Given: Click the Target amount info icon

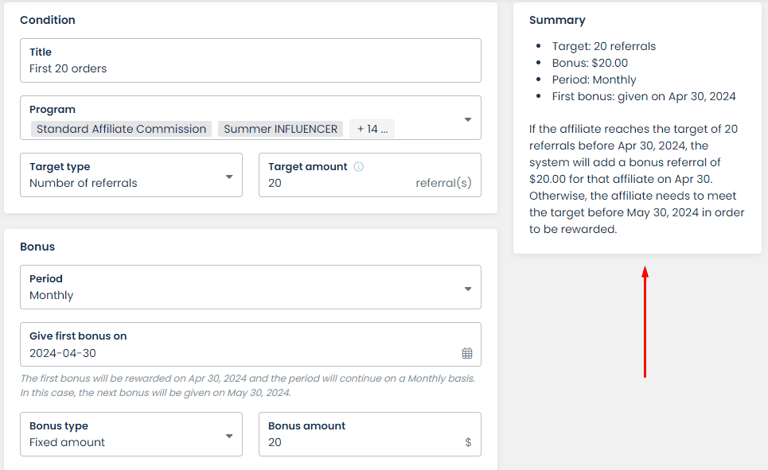Looking at the screenshot, I should click(x=359, y=167).
